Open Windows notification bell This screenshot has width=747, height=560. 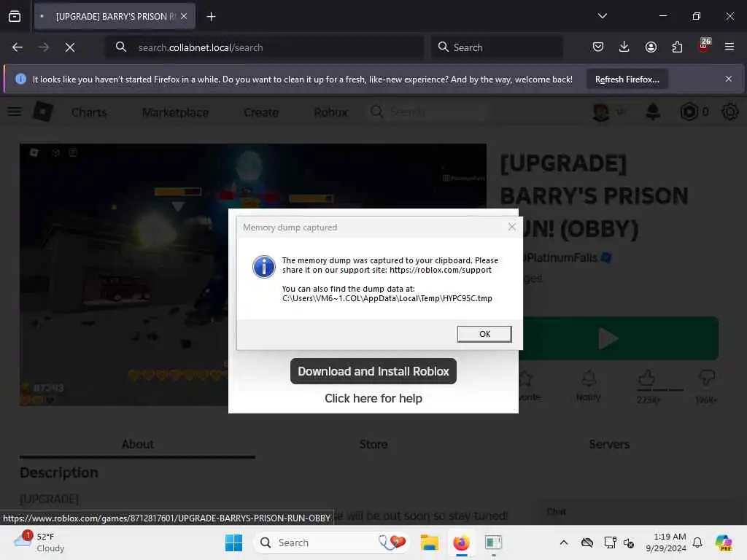tap(697, 542)
